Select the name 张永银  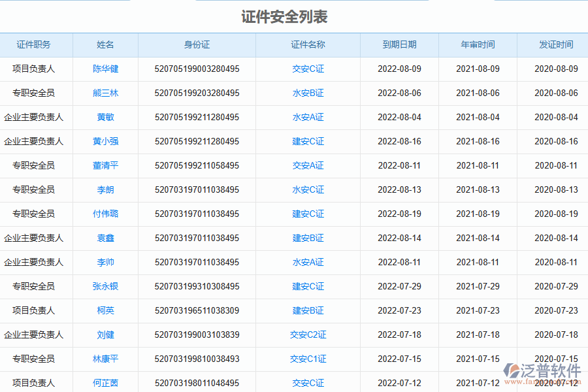point(105,286)
